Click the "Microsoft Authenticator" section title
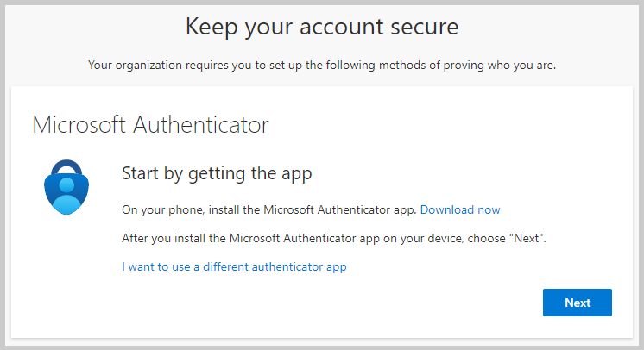 tap(150, 125)
